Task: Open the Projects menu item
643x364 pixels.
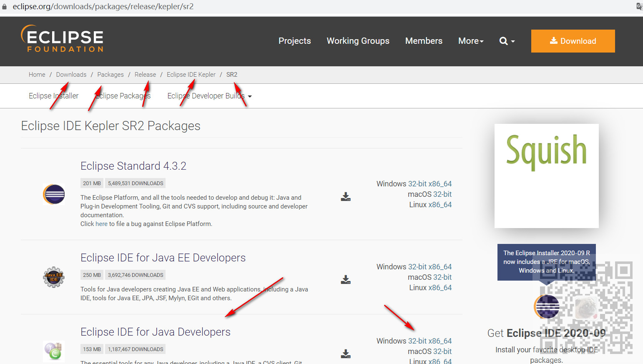Action: click(x=295, y=41)
